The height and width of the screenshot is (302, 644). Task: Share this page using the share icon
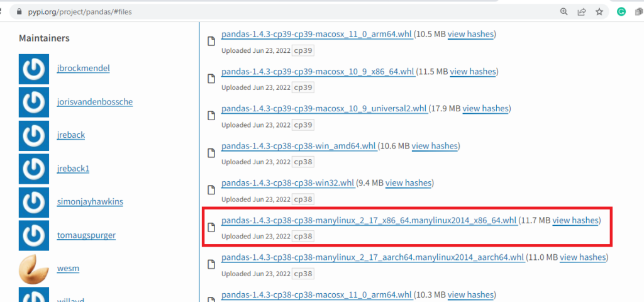(582, 11)
